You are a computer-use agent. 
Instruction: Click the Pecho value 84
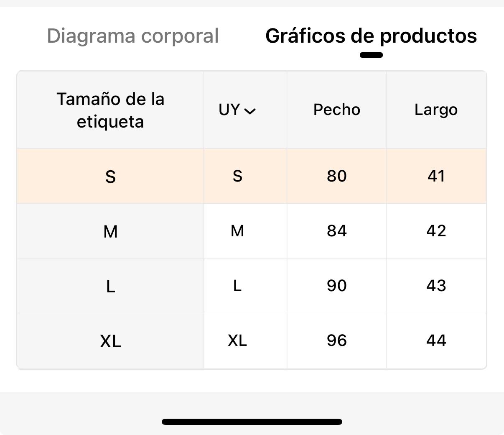[x=337, y=231]
